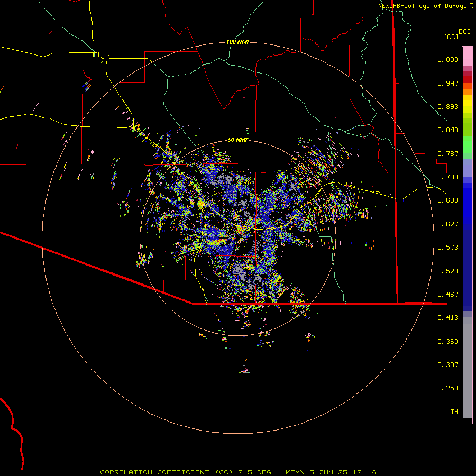Select the 0.733 scale value
This screenshot has width=476, height=476.
[448, 177]
